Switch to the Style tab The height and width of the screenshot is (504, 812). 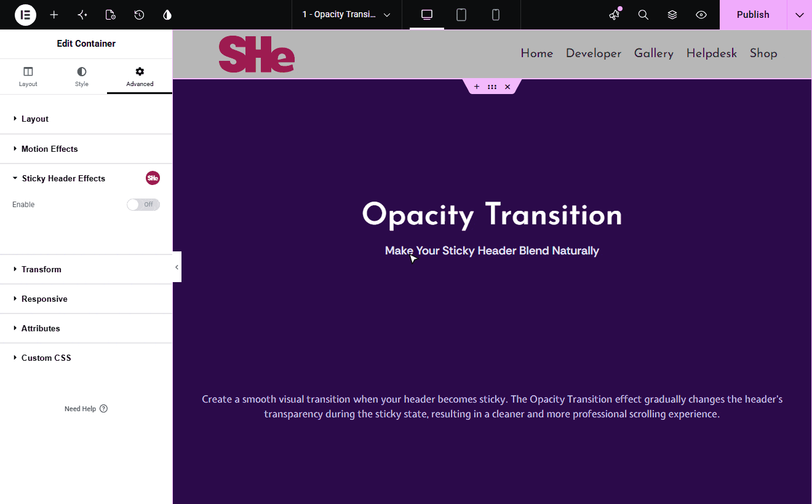tap(82, 77)
